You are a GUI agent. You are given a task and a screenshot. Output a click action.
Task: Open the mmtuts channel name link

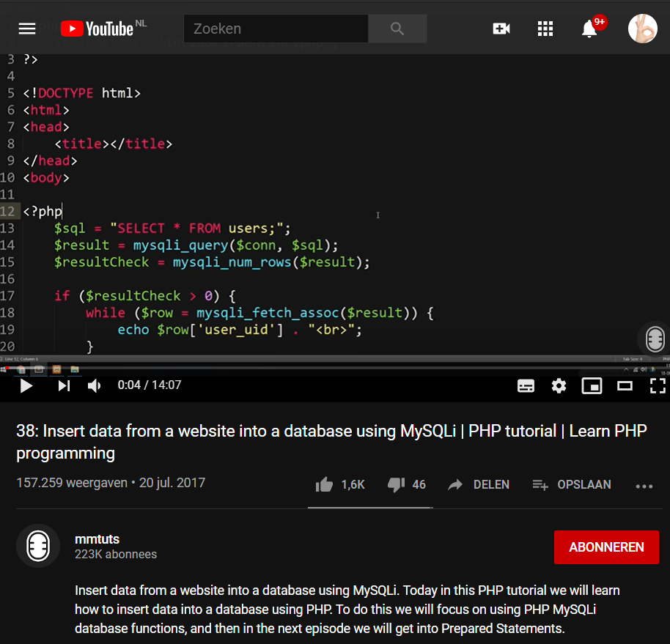point(97,539)
